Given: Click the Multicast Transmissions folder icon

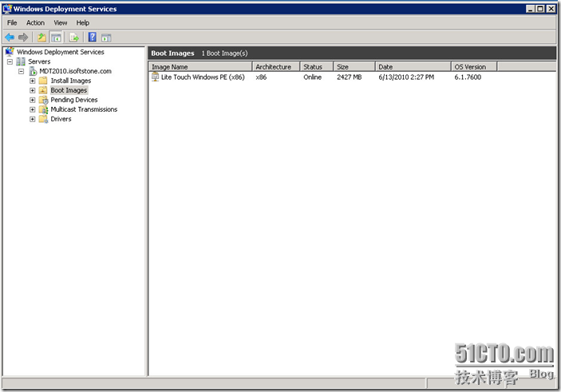Looking at the screenshot, I should (43, 109).
